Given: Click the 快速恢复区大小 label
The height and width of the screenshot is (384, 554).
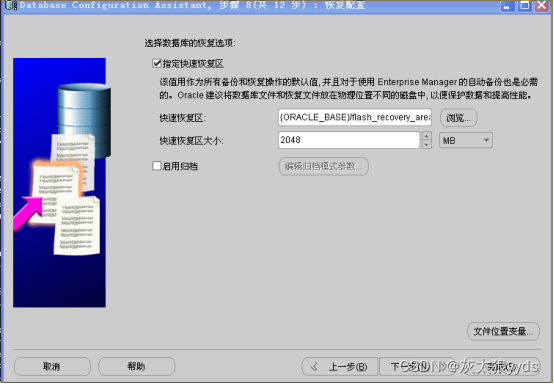Looking at the screenshot, I should pos(191,141).
